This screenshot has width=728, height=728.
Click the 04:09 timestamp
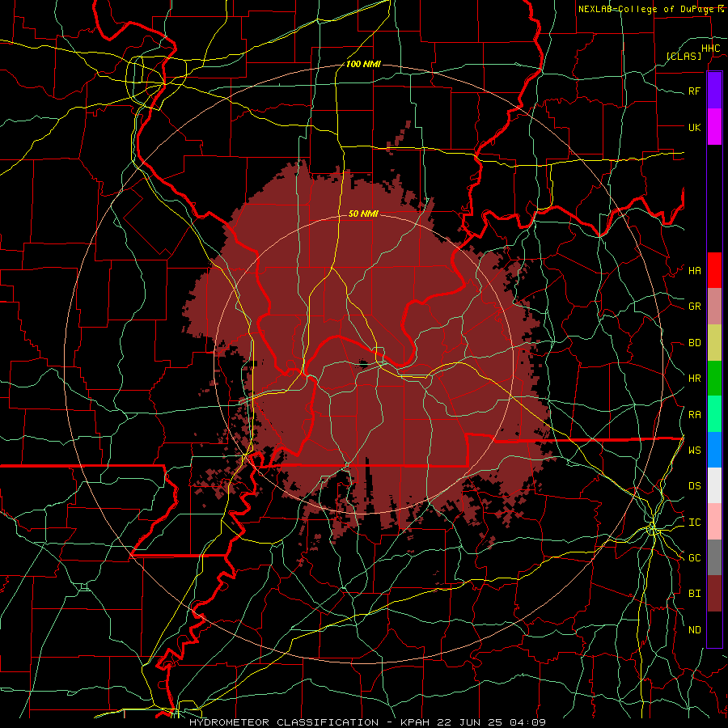(x=527, y=722)
